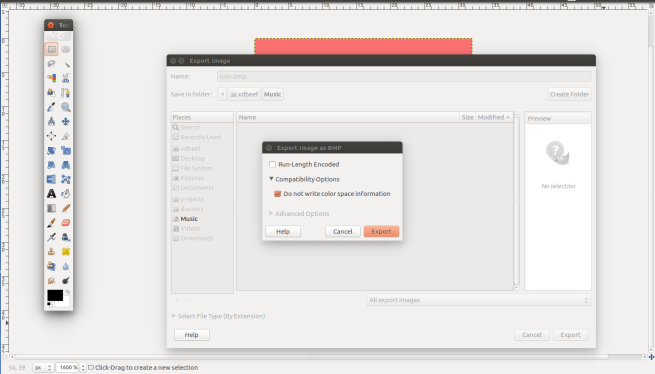Select the Rectangle Select tool

tap(51, 49)
